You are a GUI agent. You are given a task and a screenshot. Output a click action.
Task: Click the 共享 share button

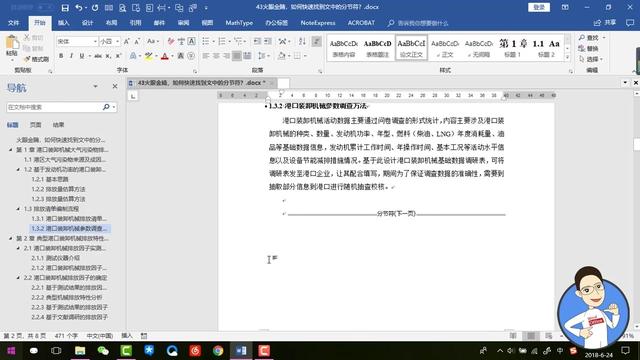(605, 23)
